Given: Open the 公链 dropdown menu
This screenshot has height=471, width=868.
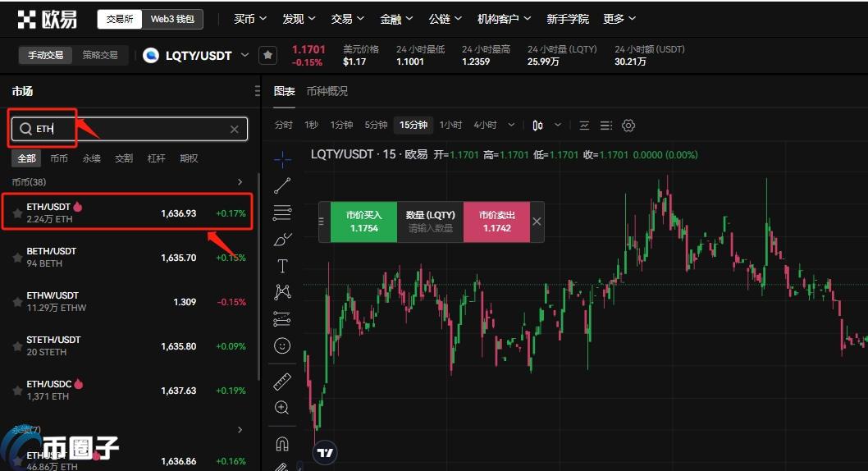Looking at the screenshot, I should click(445, 20).
